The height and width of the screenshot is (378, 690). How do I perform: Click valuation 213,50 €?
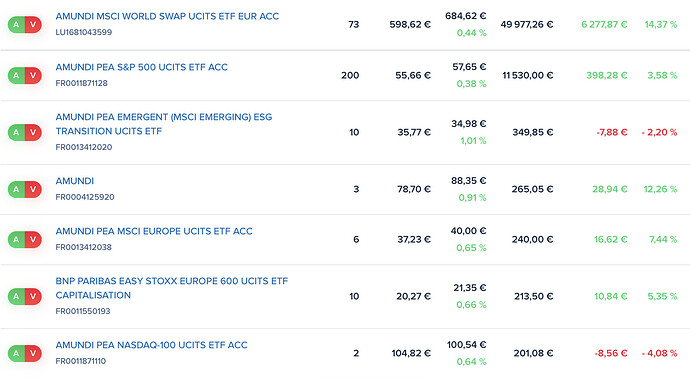tap(533, 296)
